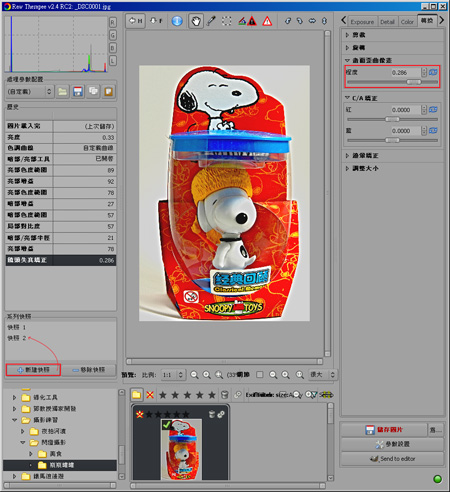
Task: Reset distortion amount with its blue icon
Action: [x=433, y=72]
